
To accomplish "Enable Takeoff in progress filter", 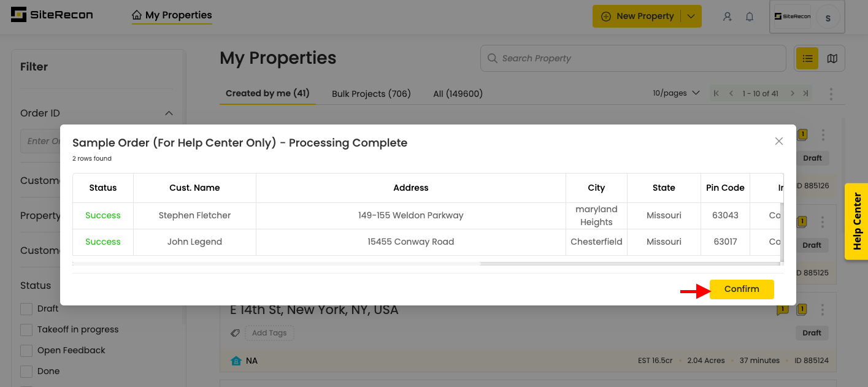I will click(26, 329).
